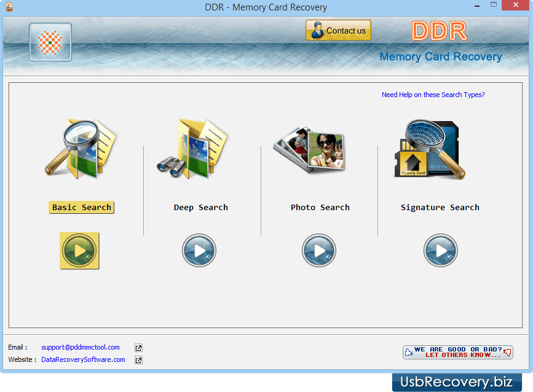
Task: Start Signature Search with its play button
Action: [x=441, y=250]
